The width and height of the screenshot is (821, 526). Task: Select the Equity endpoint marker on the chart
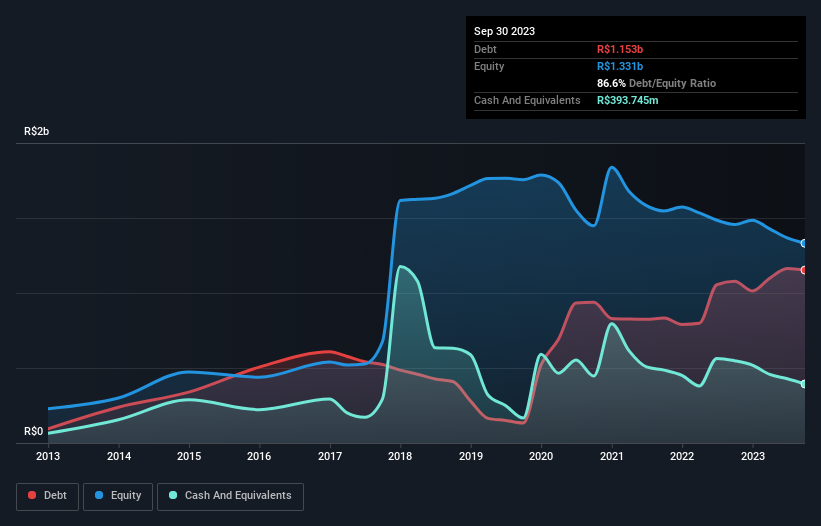pyautogui.click(x=804, y=243)
